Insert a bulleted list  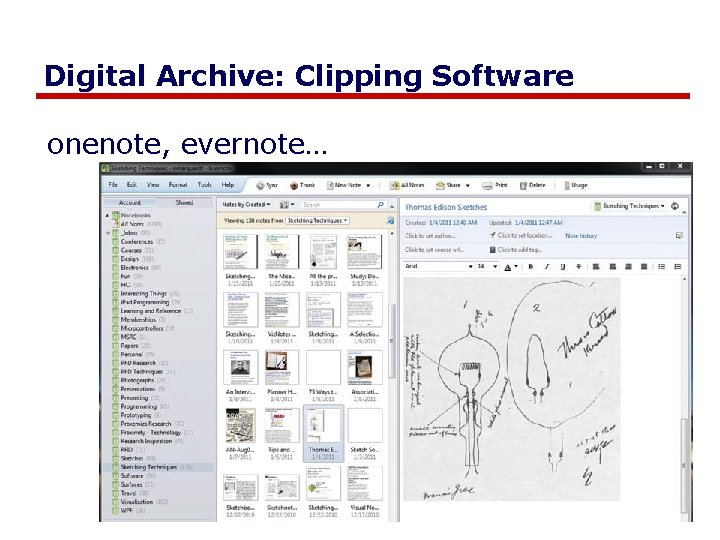[662, 267]
